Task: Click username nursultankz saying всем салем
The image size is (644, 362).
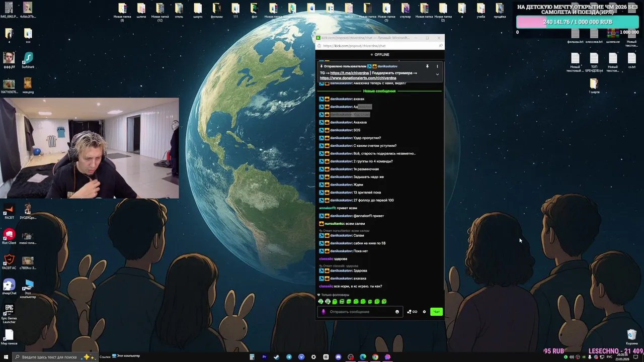Action: 334,224
